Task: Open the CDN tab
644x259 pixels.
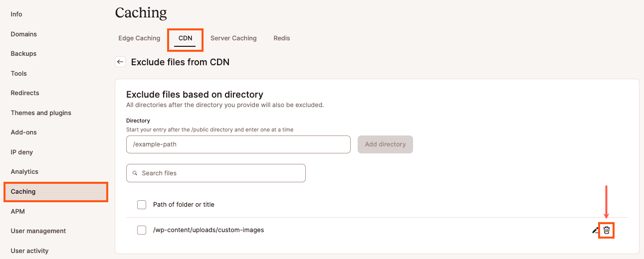Action: pyautogui.click(x=185, y=38)
